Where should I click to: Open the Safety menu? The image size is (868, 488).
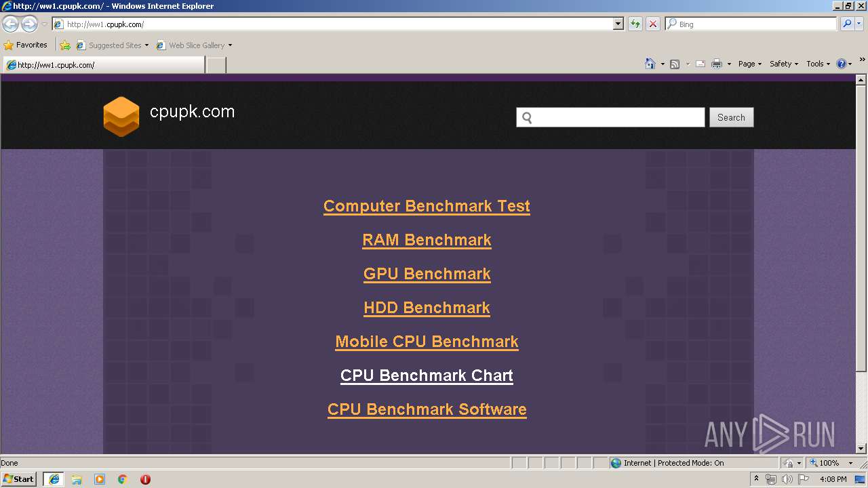pyautogui.click(x=784, y=64)
